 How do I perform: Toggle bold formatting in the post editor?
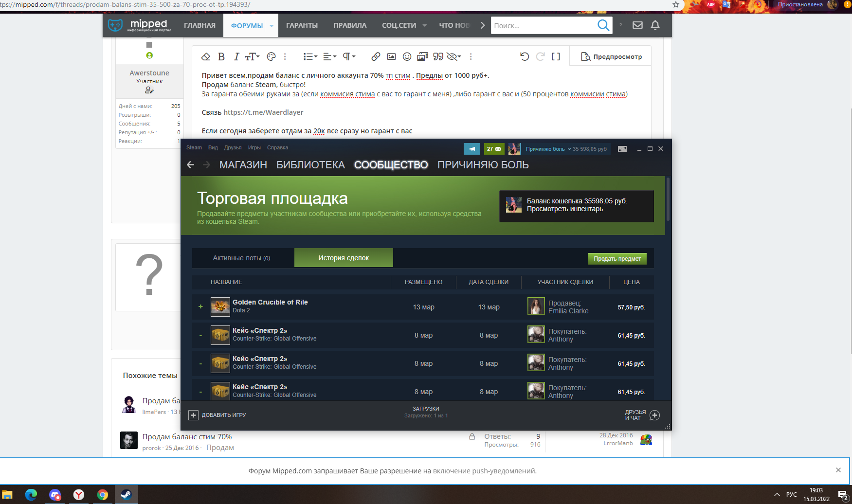221,57
